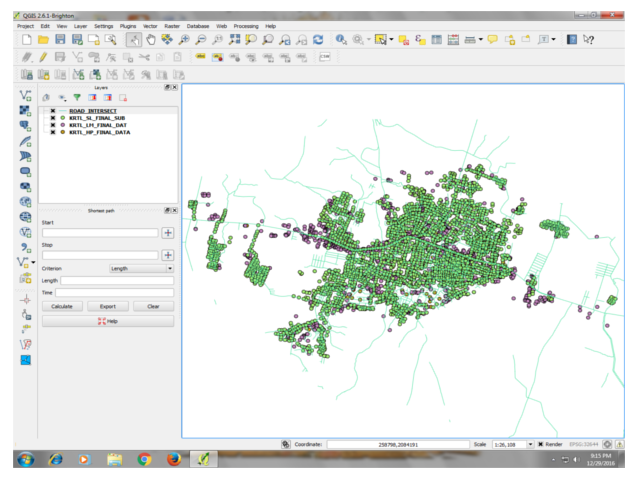Open the Raster menu
The image size is (640, 480).
[x=172, y=26]
